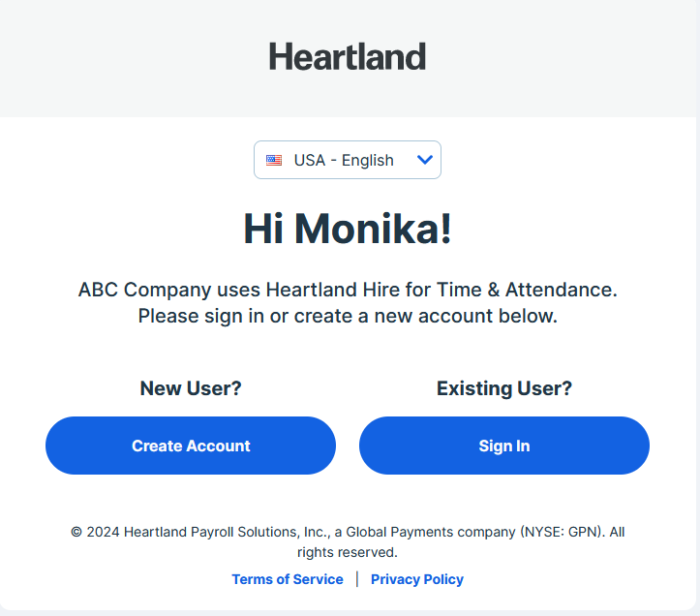Click the 'Hi Monika!' greeting heading
Screen dimensions: 700x616
point(348,229)
